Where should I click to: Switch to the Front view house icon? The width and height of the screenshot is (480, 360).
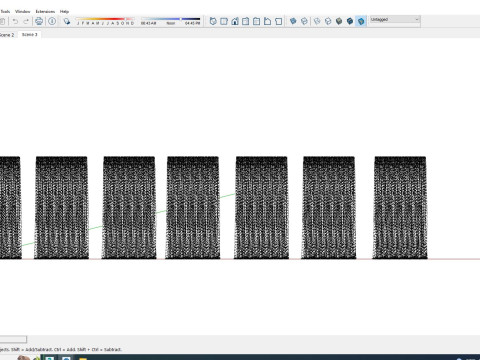point(235,21)
